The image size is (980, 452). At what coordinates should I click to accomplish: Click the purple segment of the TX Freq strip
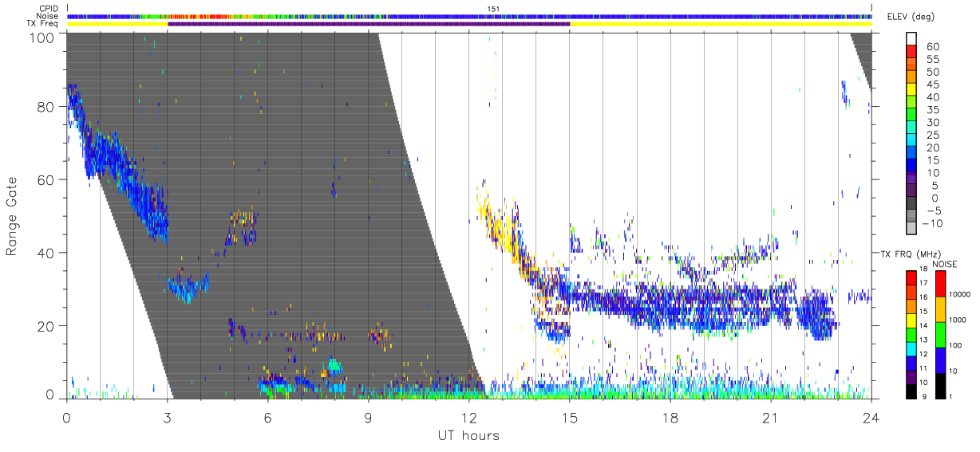(369, 24)
